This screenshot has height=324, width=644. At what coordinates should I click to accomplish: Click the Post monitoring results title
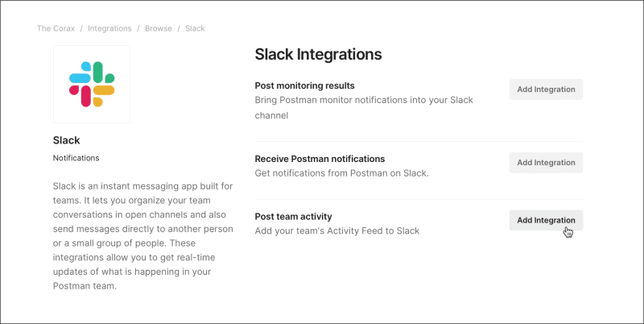pyautogui.click(x=304, y=85)
